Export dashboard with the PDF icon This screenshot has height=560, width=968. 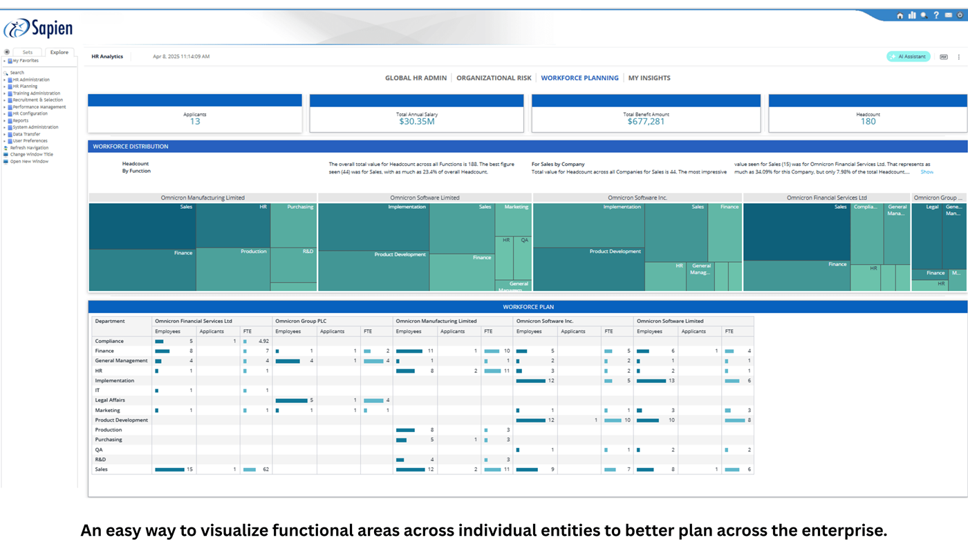pyautogui.click(x=944, y=57)
